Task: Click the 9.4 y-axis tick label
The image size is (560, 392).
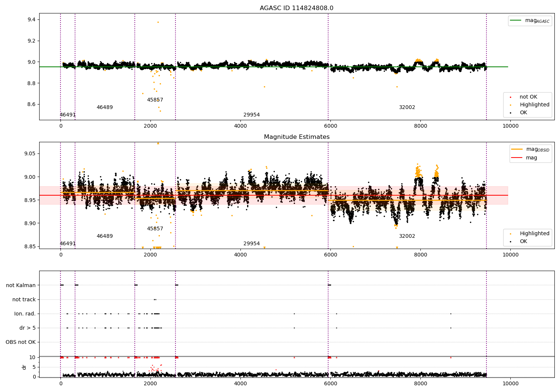Action: click(x=31, y=19)
